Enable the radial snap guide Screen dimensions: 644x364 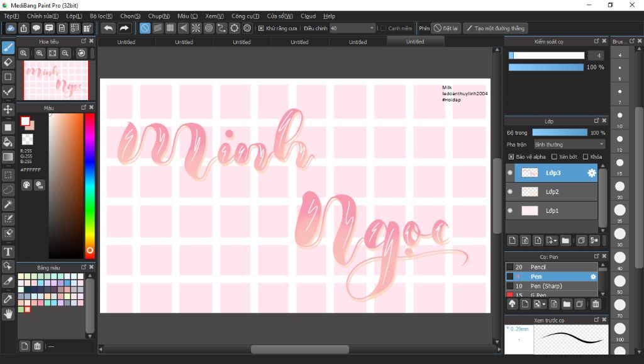coord(196,28)
